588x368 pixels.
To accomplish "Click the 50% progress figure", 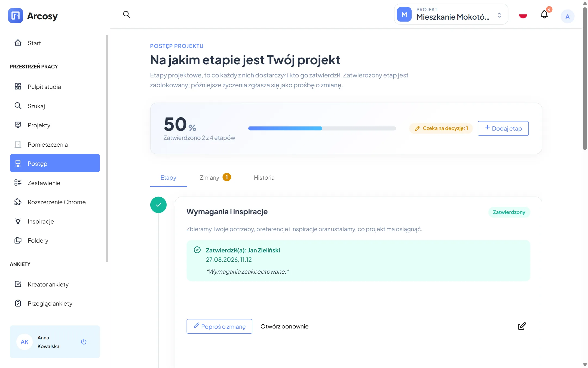I will (180, 124).
